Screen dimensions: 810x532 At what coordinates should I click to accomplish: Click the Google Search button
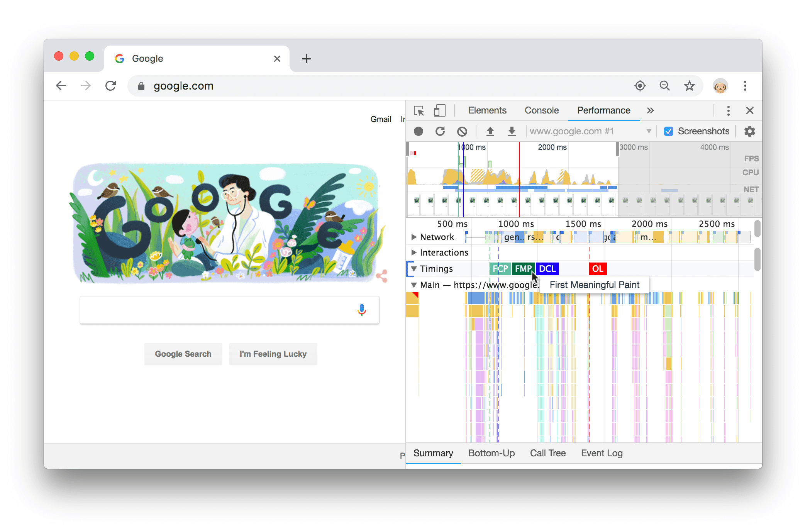[x=183, y=354]
